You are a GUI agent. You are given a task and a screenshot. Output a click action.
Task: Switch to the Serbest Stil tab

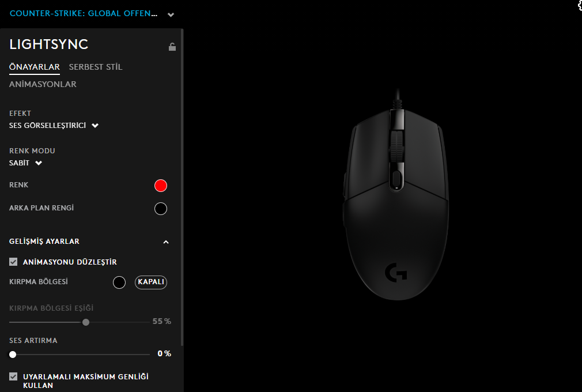(x=96, y=67)
